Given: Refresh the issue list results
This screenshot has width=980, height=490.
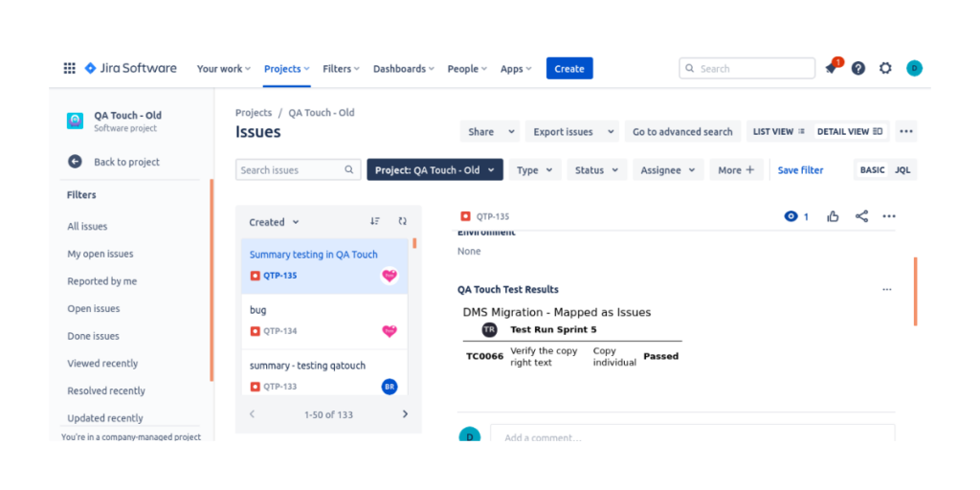Looking at the screenshot, I should point(403,221).
